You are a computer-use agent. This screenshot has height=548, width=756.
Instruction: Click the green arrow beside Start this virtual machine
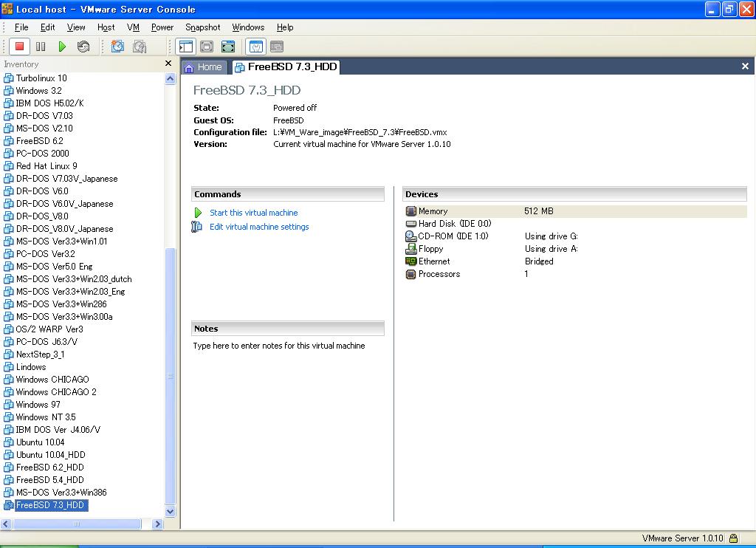point(198,213)
